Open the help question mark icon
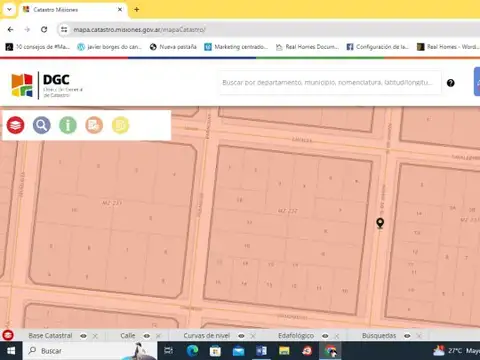This screenshot has width=480, height=360. (x=451, y=83)
